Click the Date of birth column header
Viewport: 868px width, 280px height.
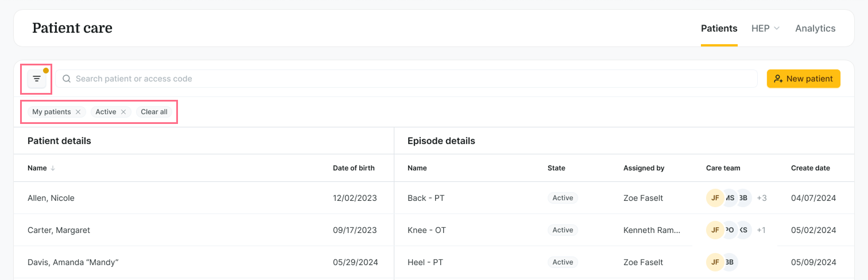tap(354, 168)
